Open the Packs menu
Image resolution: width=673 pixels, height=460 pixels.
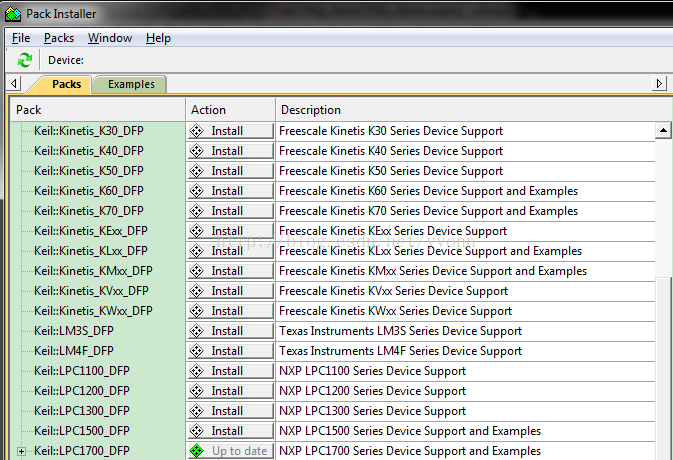click(x=59, y=38)
